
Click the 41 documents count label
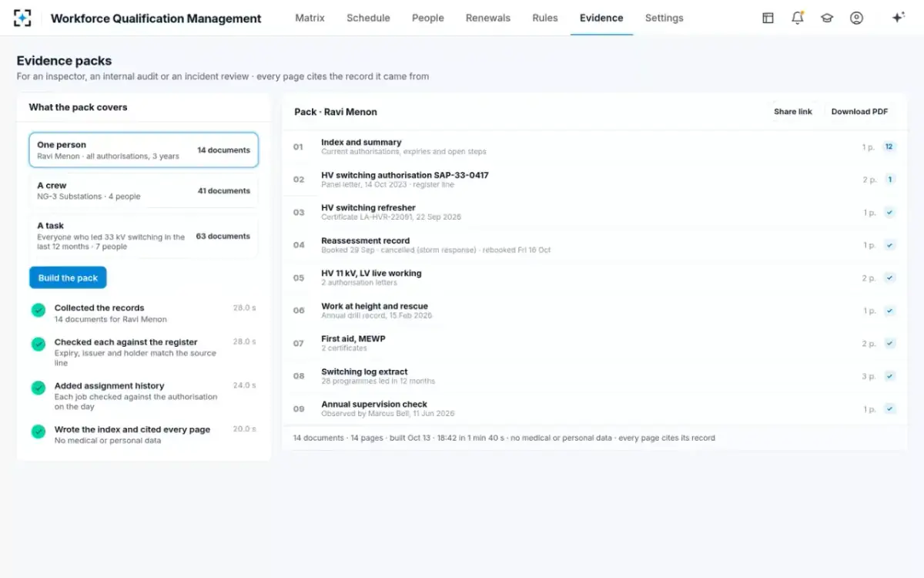(x=223, y=190)
